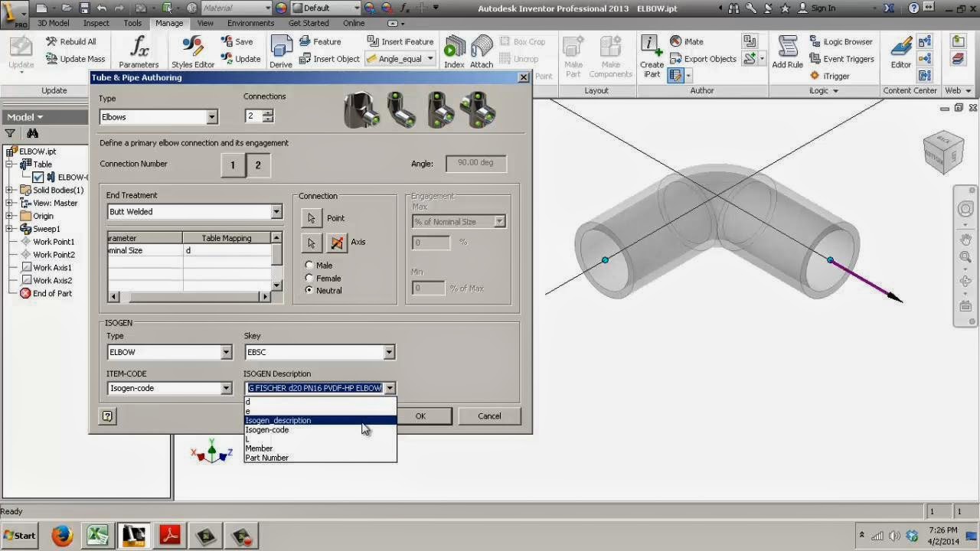Click the Derive tool icon
Screen dimensions: 980x551
(281, 52)
